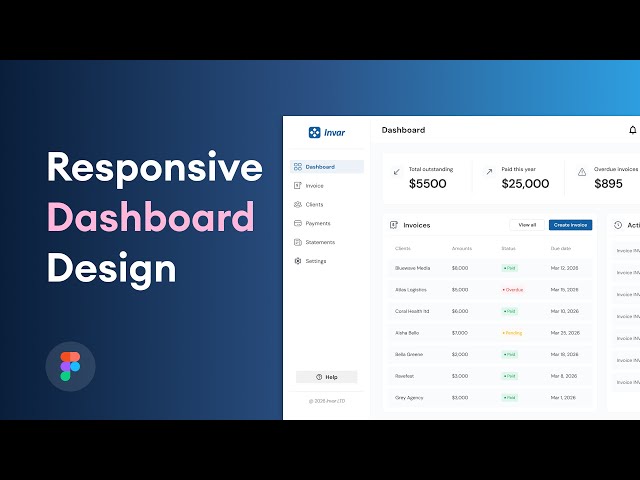Click the Mar 1, 2026 due date
Image resolution: width=640 pixels, height=480 pixels.
(563, 398)
